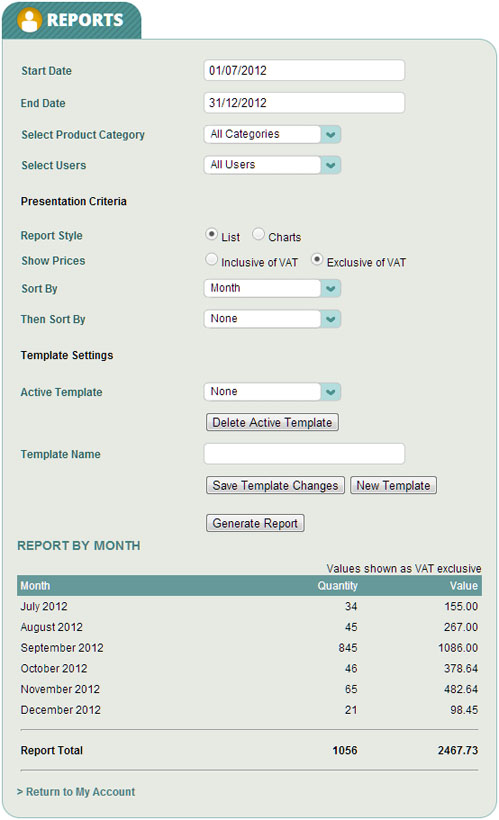Click the Reports tab header
Viewport: 499px width, 820px height.
(72, 20)
